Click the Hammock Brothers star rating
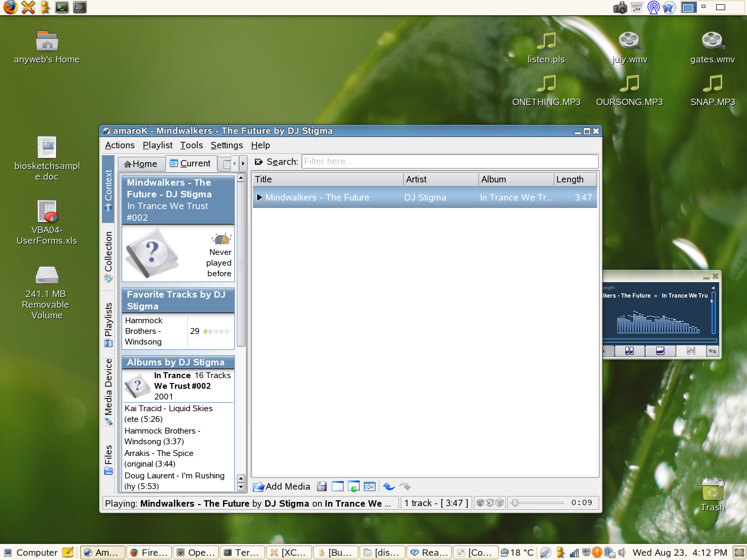Viewport: 747px width, 560px height. pos(216,331)
